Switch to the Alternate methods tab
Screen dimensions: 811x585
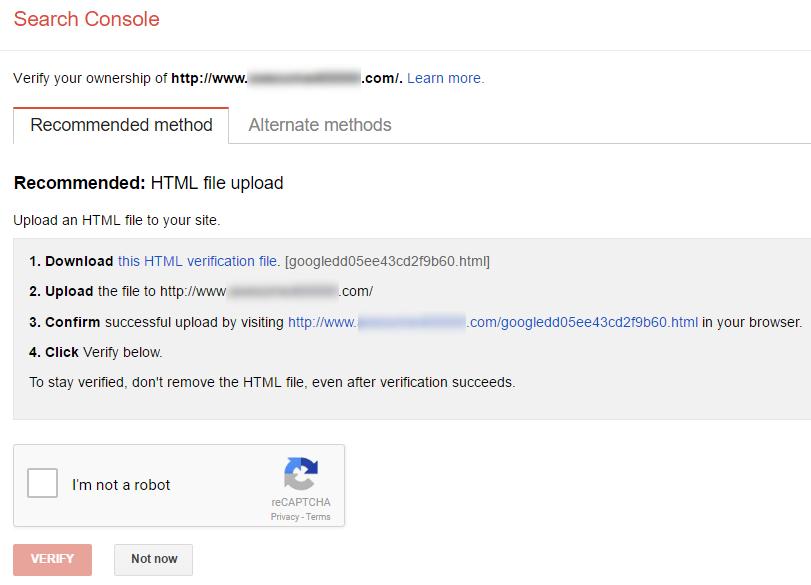319,125
